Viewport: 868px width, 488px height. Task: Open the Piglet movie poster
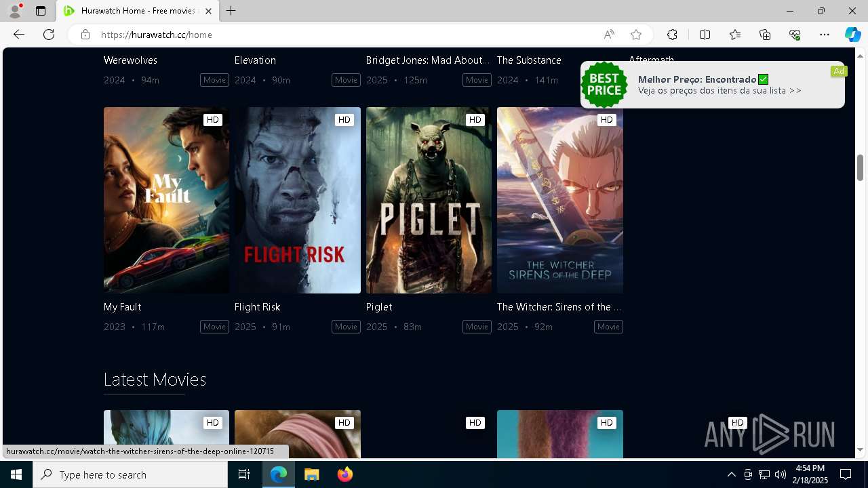tap(429, 200)
